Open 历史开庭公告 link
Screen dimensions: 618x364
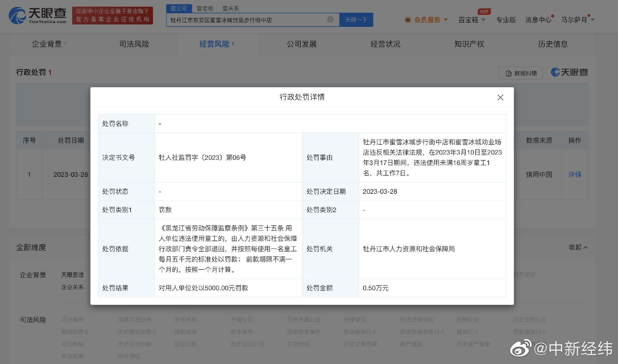coord(304,319)
